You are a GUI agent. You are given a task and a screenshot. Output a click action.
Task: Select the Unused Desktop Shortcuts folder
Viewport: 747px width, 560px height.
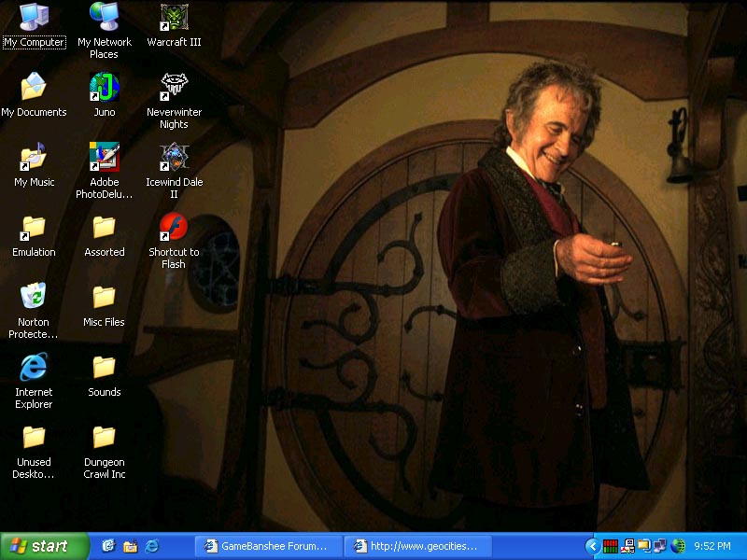34,451
